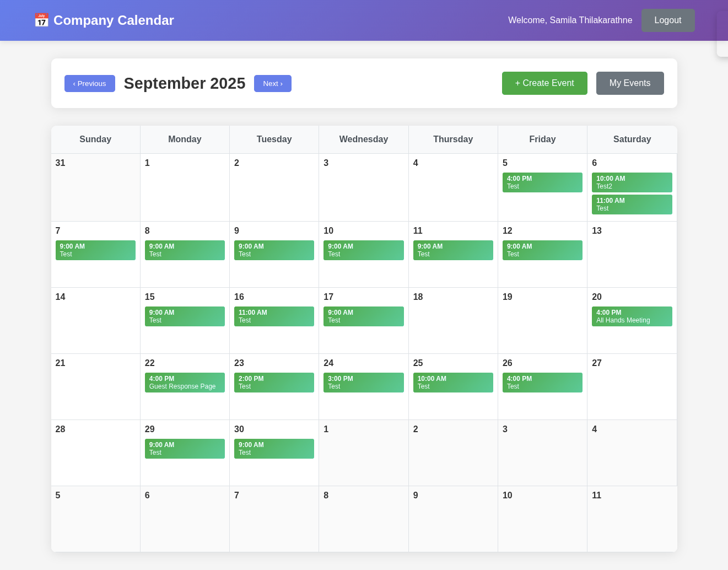The image size is (728, 570).
Task: Select the 2:00 PM Test event on the 23rd
Action: point(274,383)
